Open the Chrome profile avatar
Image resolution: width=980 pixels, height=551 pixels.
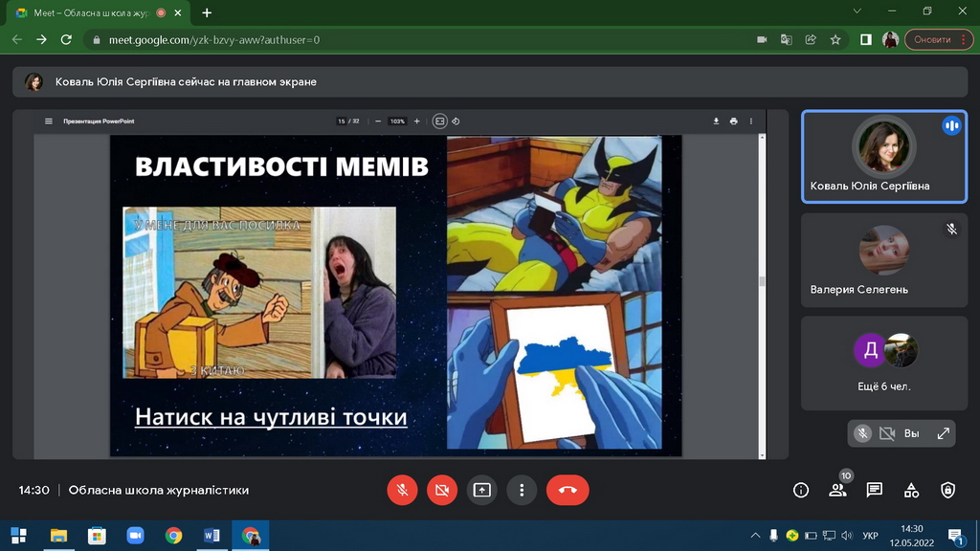click(x=890, y=40)
